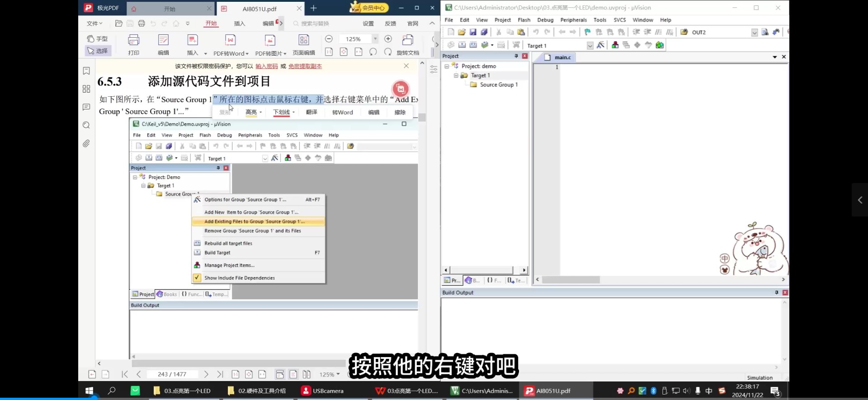Click the 免密提取副本 link
This screenshot has width=868, height=400.
pos(305,66)
